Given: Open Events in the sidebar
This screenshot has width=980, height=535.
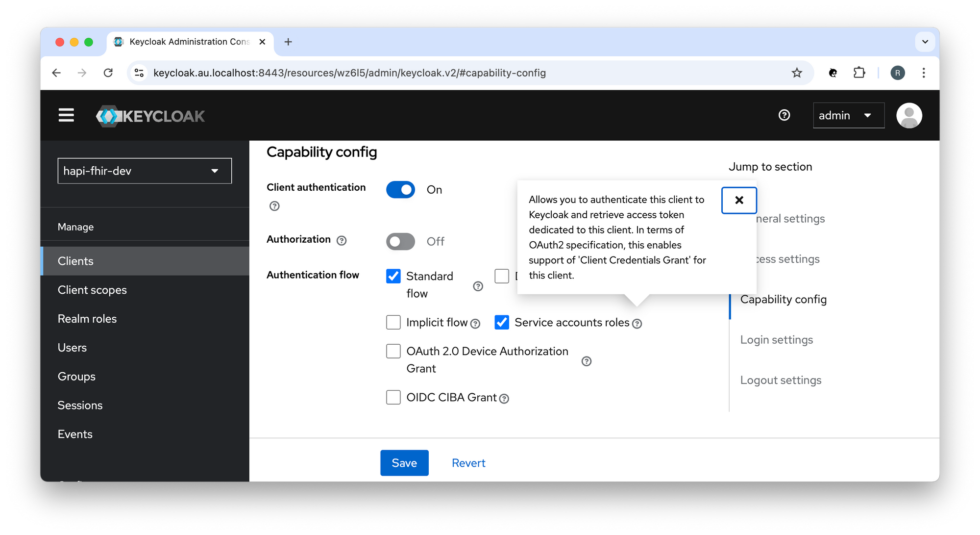Looking at the screenshot, I should (x=145, y=434).
